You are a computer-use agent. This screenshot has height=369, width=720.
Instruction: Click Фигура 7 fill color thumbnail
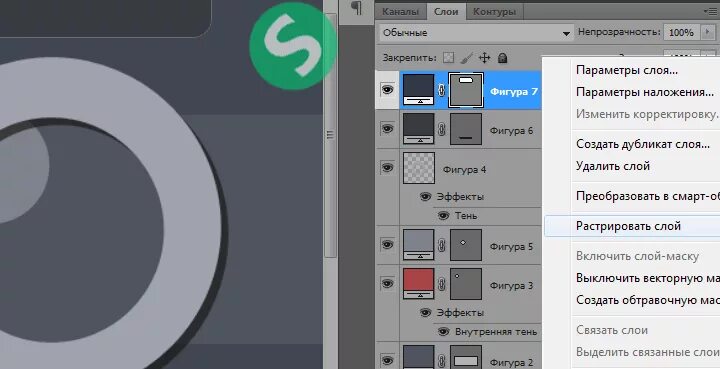(418, 90)
